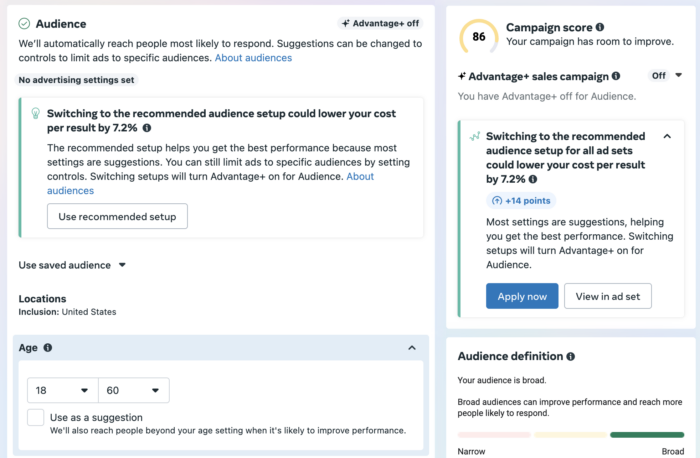
Task: Click the lightbulb recommendation icon
Action: coord(36,113)
